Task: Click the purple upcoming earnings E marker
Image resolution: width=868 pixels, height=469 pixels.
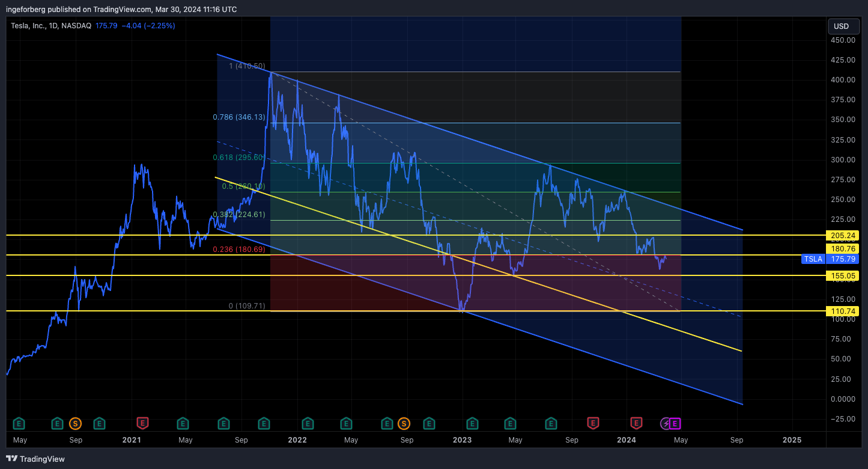Action: (675, 423)
